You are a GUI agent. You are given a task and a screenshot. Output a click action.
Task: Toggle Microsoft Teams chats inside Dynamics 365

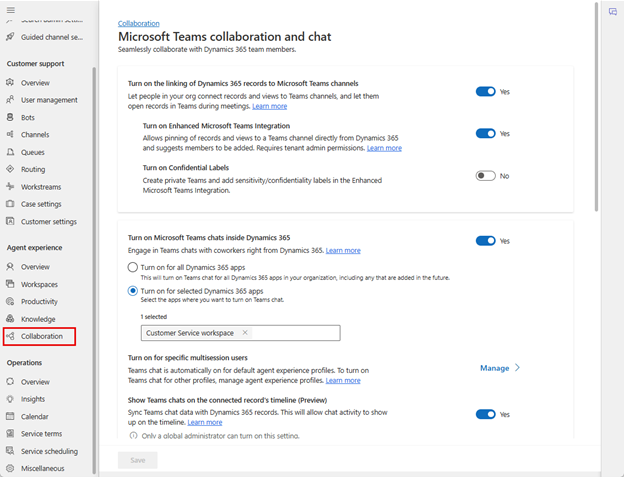click(x=486, y=241)
